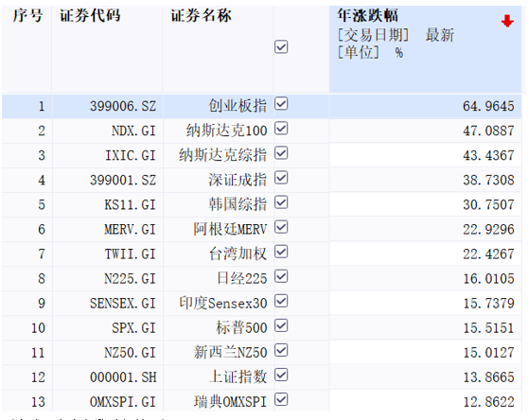528x420 pixels.
Task: Select value 30.7507
Action: (488, 205)
